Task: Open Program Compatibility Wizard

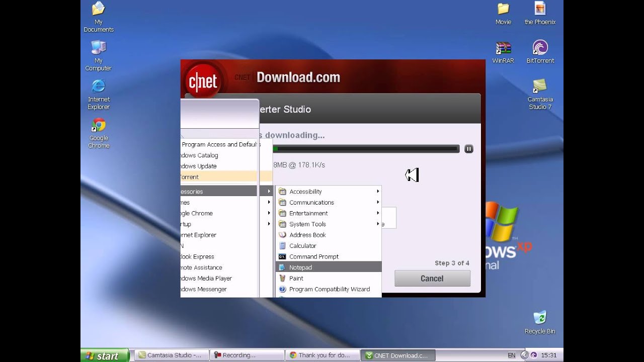Action: click(x=329, y=289)
